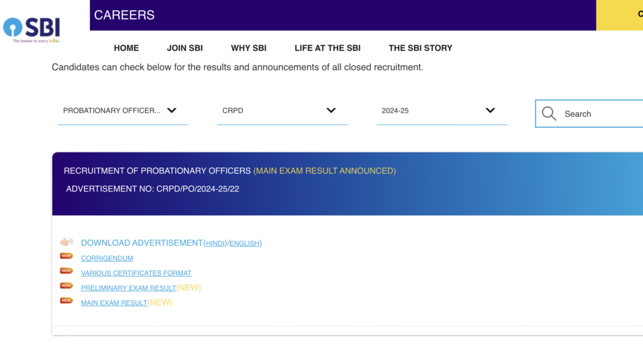Image resolution: width=643 pixels, height=364 pixels.
Task: Click the pointing hand icon beside Download Advertisement
Action: (67, 242)
